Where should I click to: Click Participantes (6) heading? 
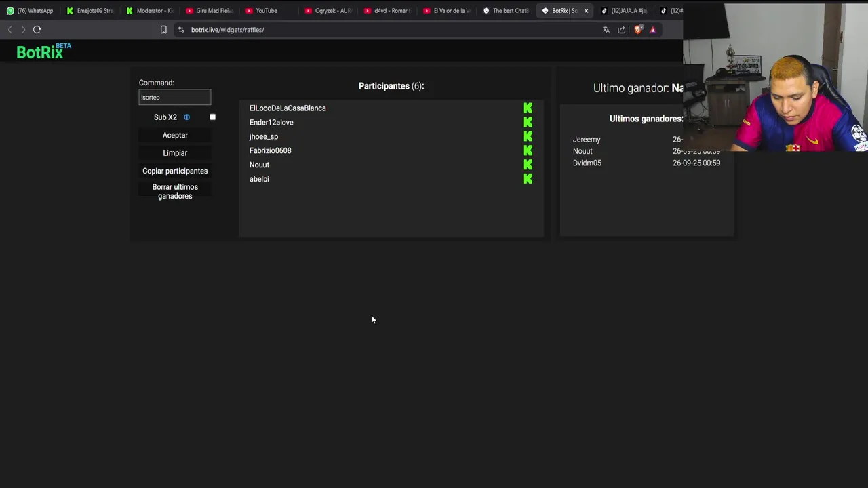coord(391,86)
